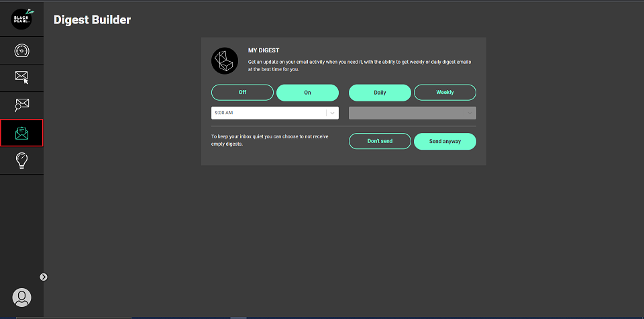Open the 9:00 AM time dropdown
The height and width of the screenshot is (319, 644).
268,113
